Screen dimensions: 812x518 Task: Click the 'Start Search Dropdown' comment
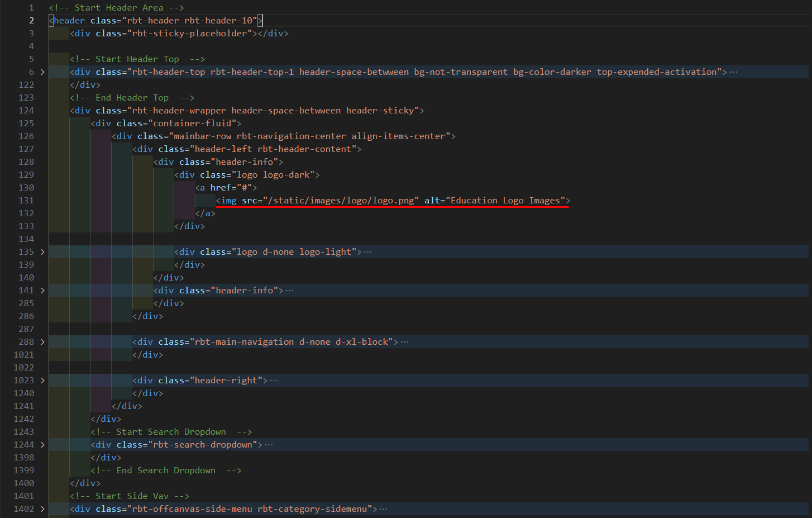point(171,432)
